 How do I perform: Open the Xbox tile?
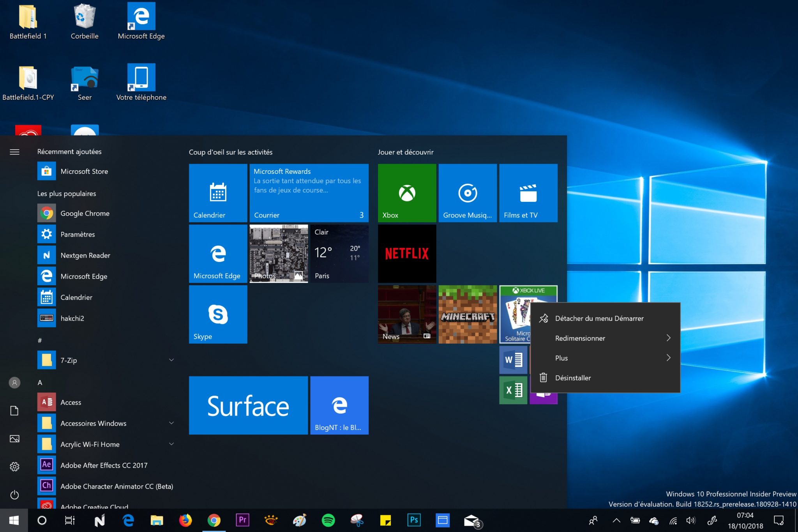[407, 193]
